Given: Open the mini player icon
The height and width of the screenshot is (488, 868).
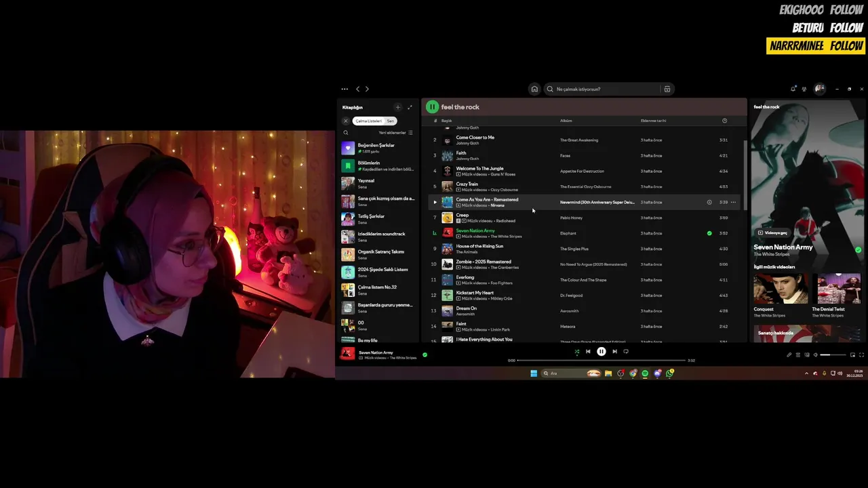Looking at the screenshot, I should coord(853,354).
